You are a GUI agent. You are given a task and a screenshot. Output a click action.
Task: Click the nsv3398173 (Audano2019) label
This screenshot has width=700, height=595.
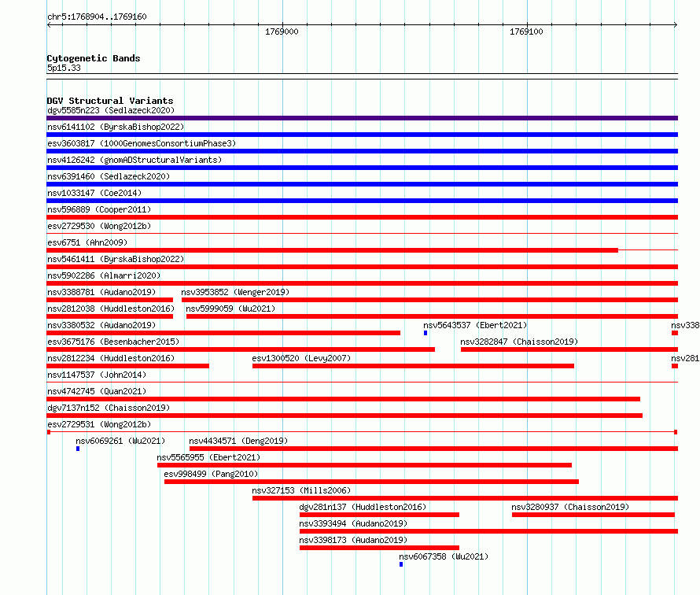[x=353, y=540]
